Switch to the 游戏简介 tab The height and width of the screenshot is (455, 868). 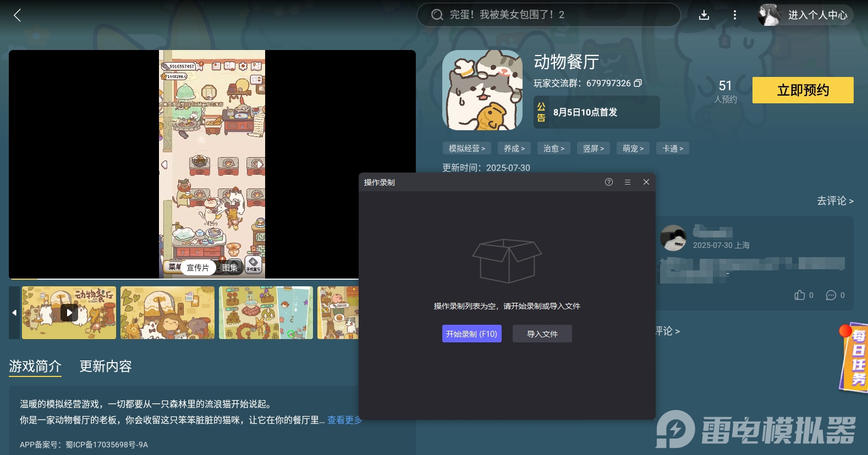(x=35, y=367)
